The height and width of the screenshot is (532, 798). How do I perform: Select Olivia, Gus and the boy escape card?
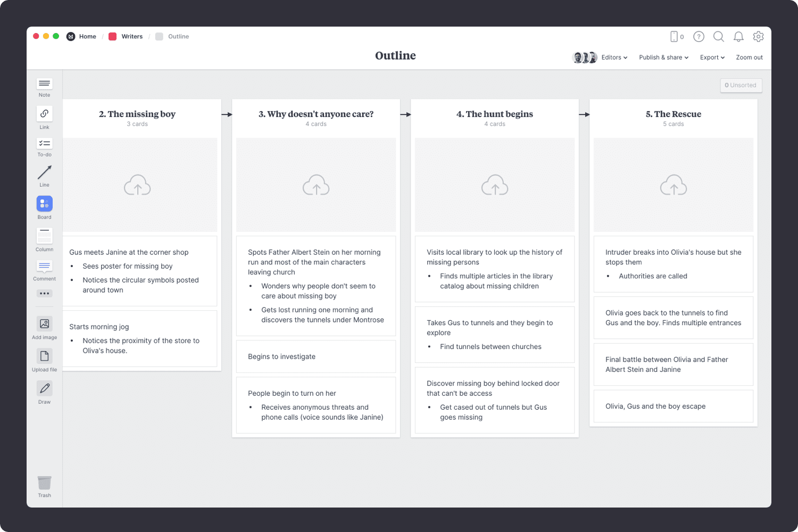[674, 406]
